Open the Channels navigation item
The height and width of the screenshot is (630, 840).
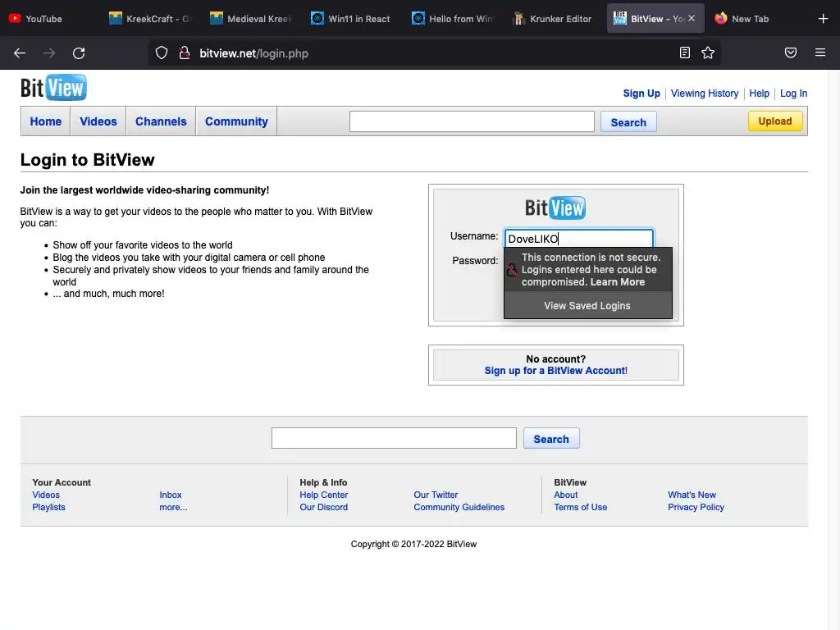[161, 121]
